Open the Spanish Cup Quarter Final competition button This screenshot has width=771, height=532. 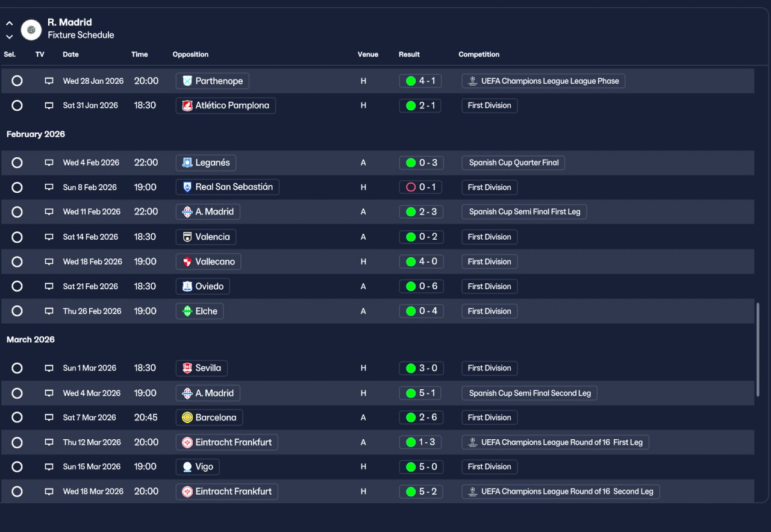[513, 163]
